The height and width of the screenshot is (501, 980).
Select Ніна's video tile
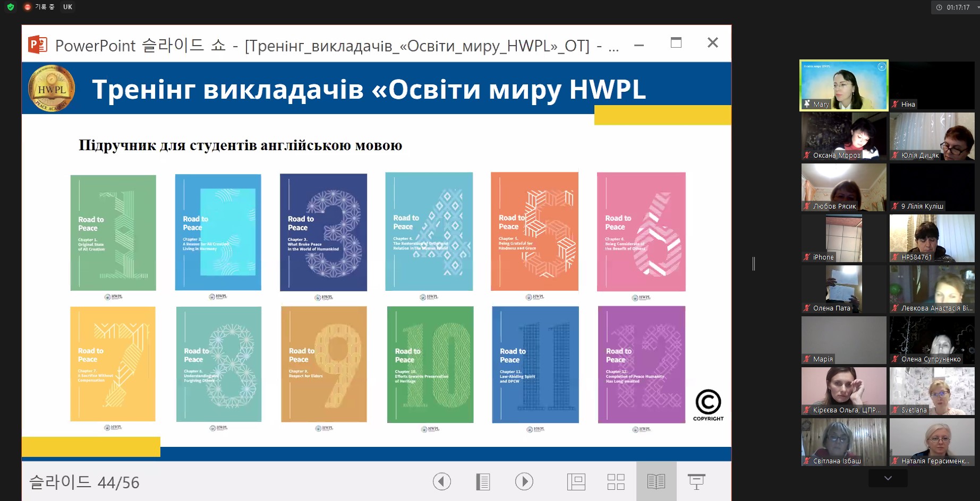click(x=932, y=85)
